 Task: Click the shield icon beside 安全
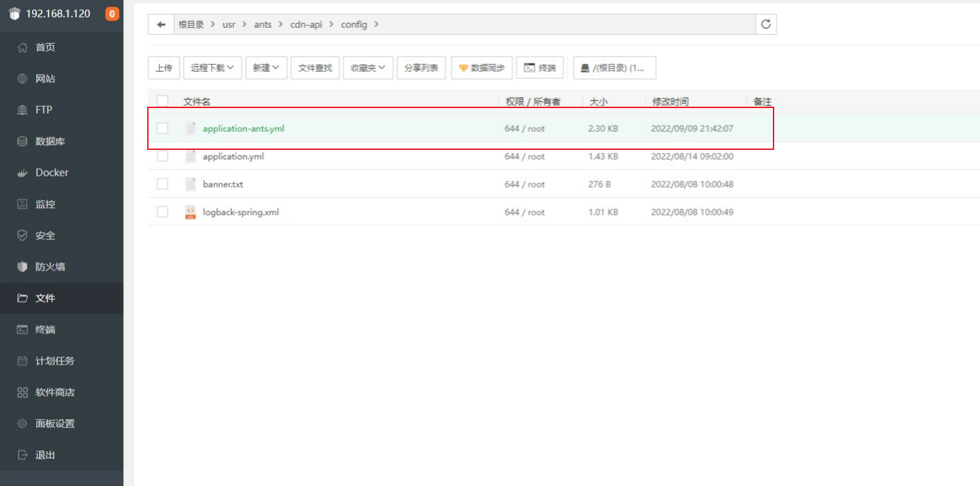pyautogui.click(x=22, y=236)
